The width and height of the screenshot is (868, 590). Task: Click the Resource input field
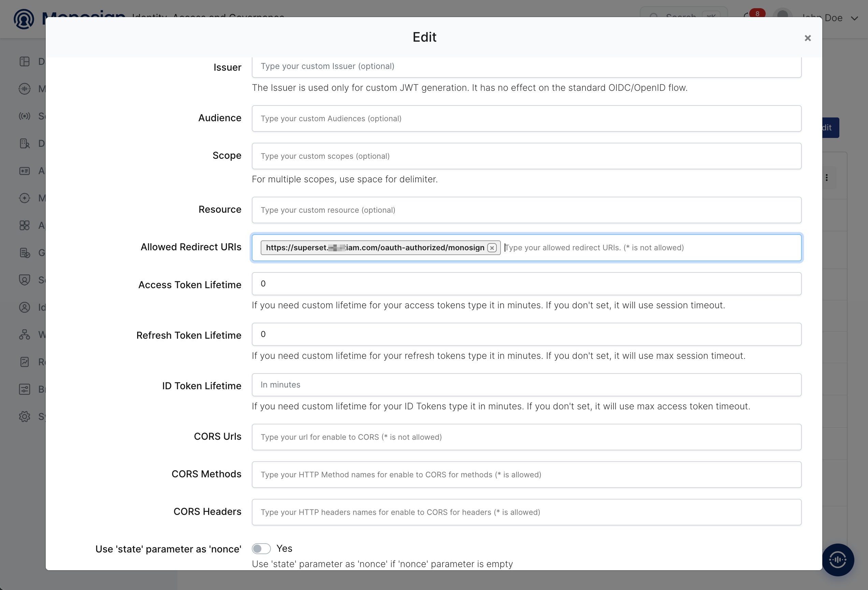click(526, 210)
